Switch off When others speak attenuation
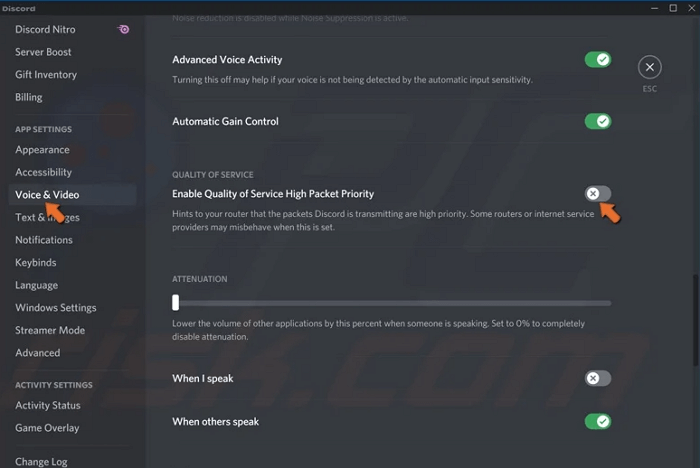 [x=598, y=421]
